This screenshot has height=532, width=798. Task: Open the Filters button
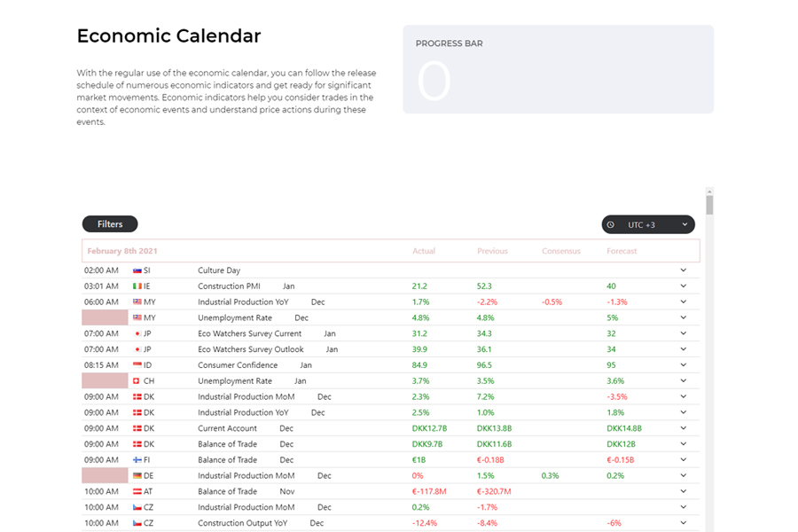(x=110, y=224)
